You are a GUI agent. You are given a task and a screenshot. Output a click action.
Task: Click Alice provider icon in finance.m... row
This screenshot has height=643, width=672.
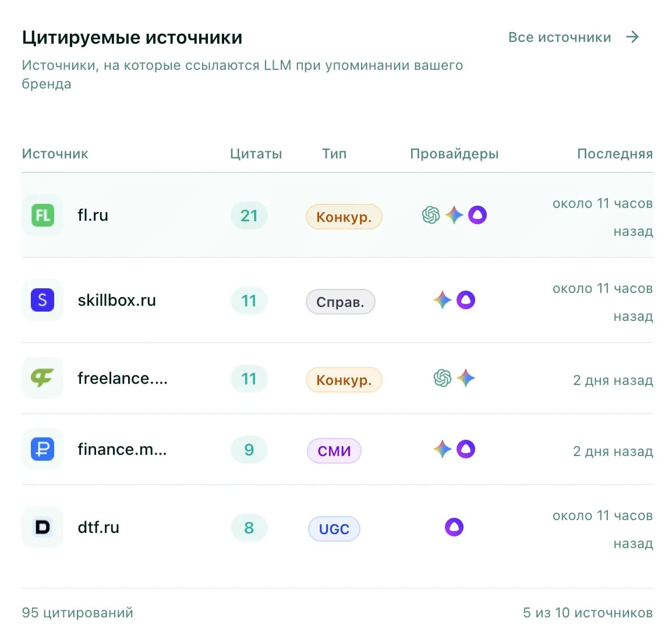tap(466, 450)
